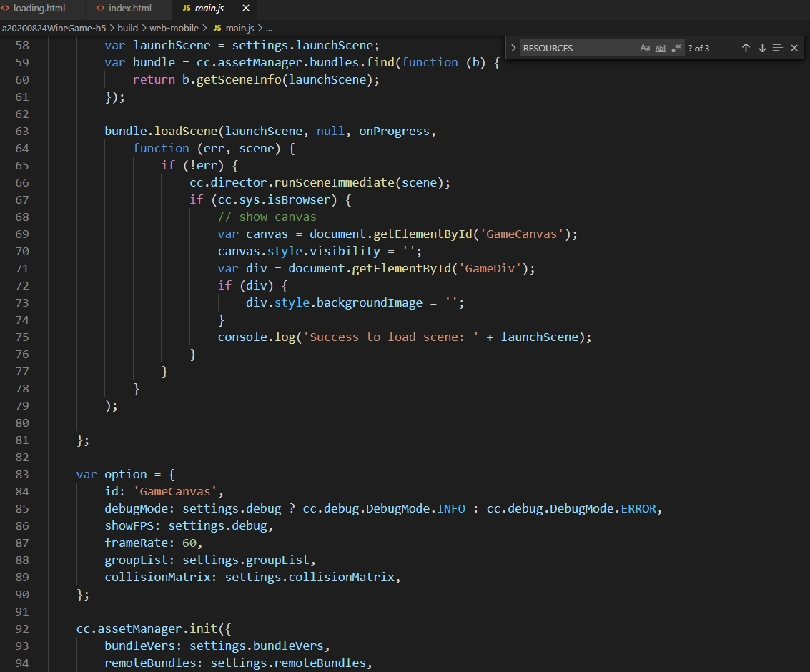Viewport: 810px width, 672px height.
Task: Click the HTML icon on index.html tab
Action: pyautogui.click(x=101, y=9)
